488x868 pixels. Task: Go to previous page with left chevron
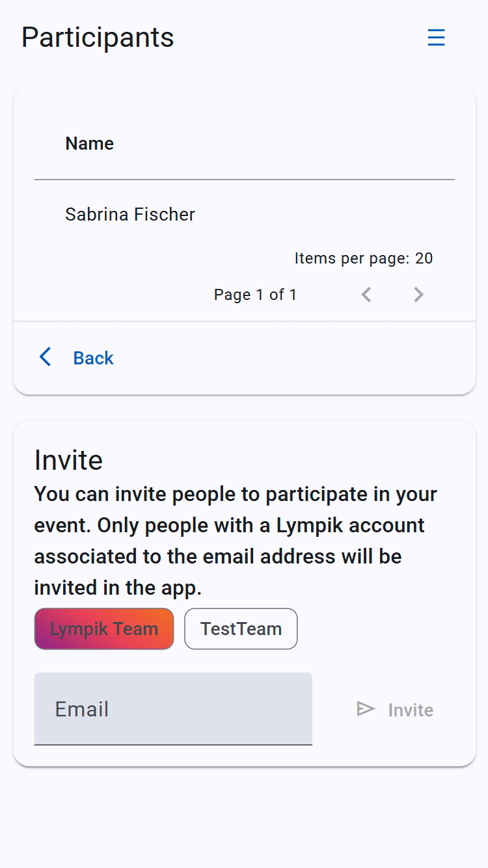click(366, 295)
